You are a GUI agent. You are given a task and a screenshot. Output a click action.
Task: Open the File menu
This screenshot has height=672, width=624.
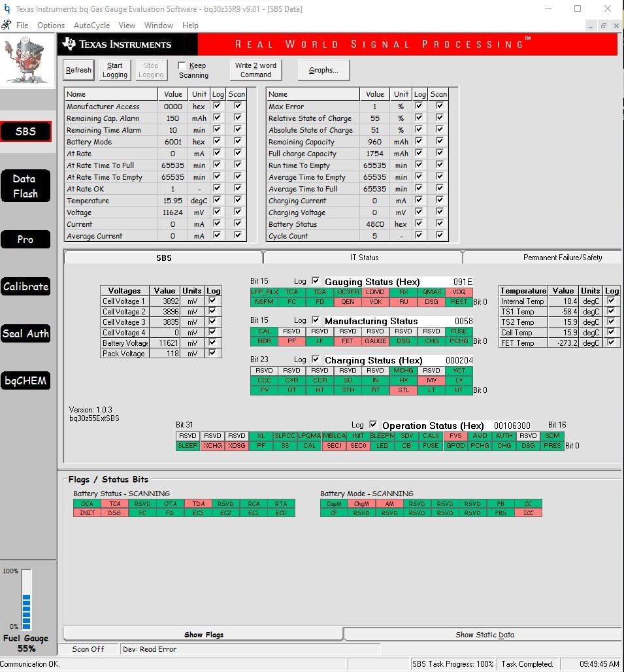click(x=22, y=25)
